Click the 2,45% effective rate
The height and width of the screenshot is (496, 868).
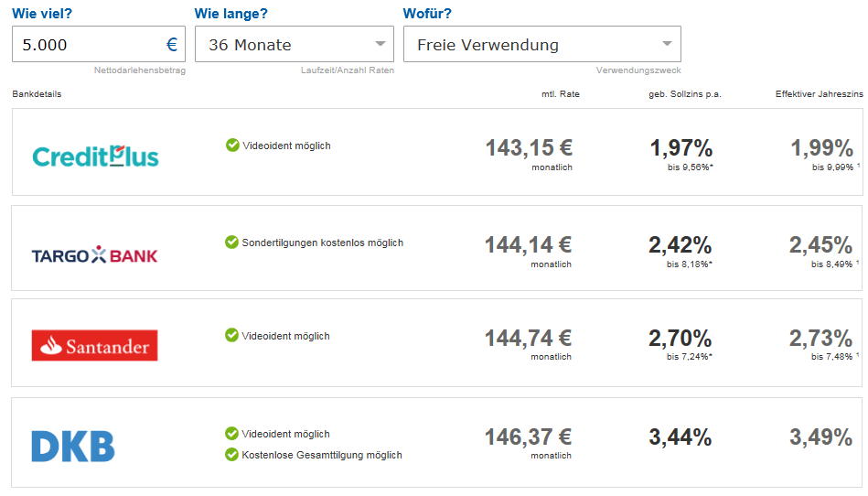coord(820,244)
